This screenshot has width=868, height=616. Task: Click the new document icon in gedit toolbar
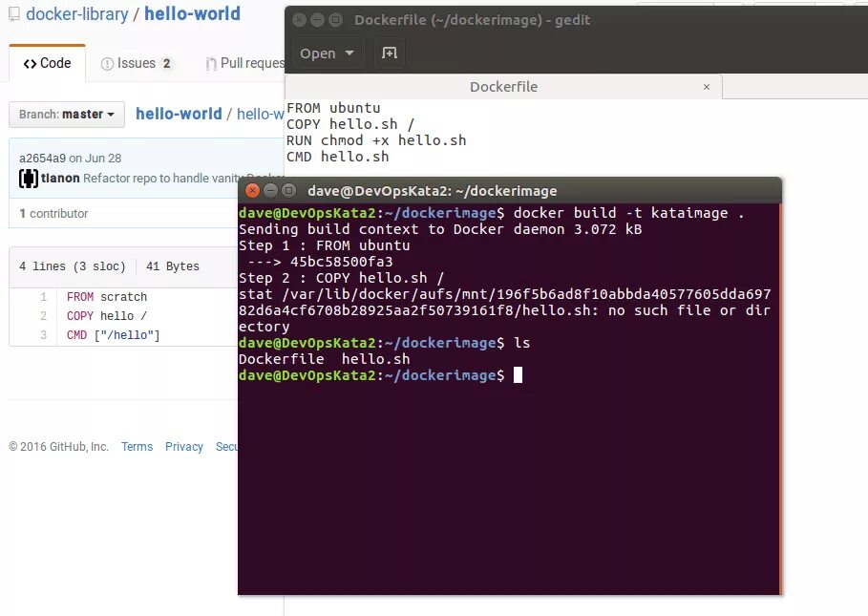point(390,53)
